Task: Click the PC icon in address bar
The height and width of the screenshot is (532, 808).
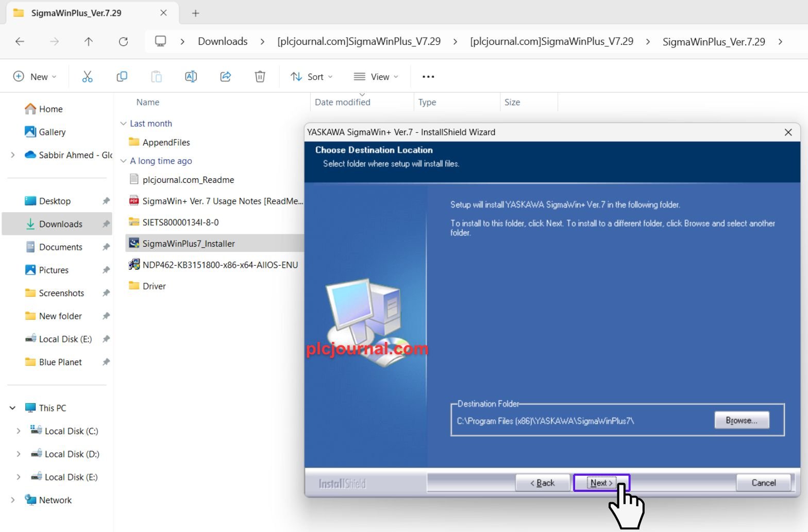Action: [161, 41]
